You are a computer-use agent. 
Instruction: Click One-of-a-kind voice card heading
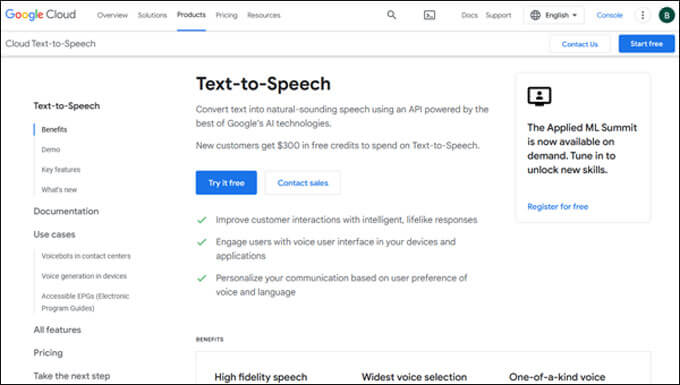tap(557, 377)
